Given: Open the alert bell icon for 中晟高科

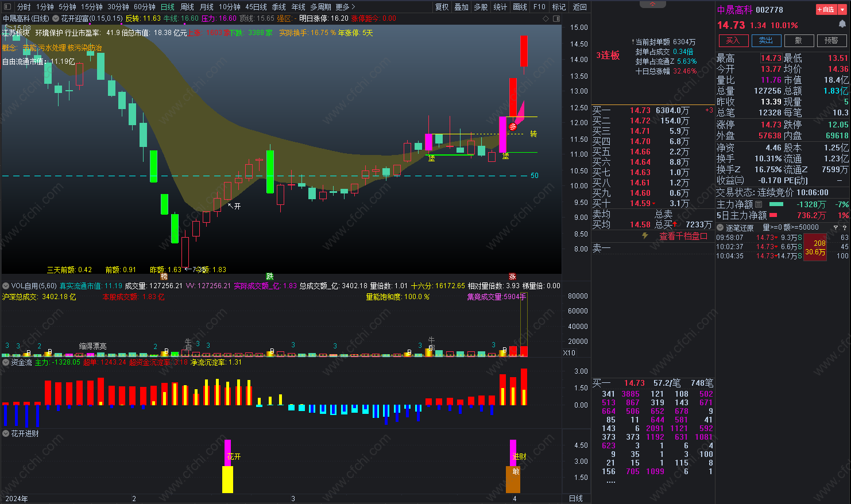Looking at the screenshot, I should click(x=842, y=24).
